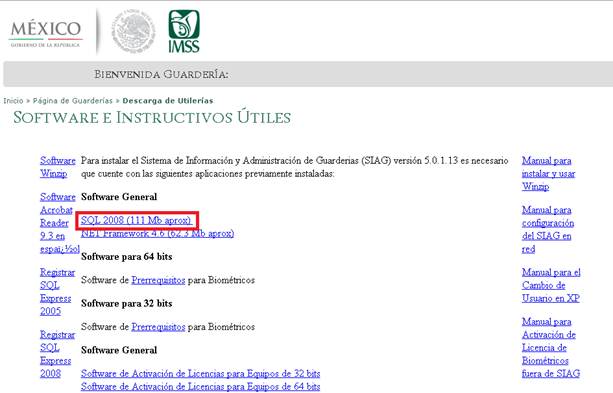Screen dimensions: 613x393
Task: Open Manual para Activación de Licencia de Biométricos
Action: click(551, 348)
